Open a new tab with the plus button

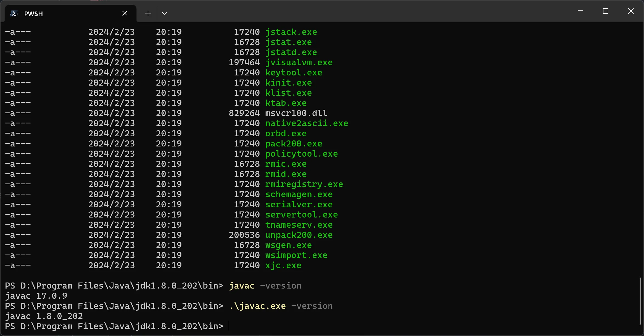pos(148,13)
